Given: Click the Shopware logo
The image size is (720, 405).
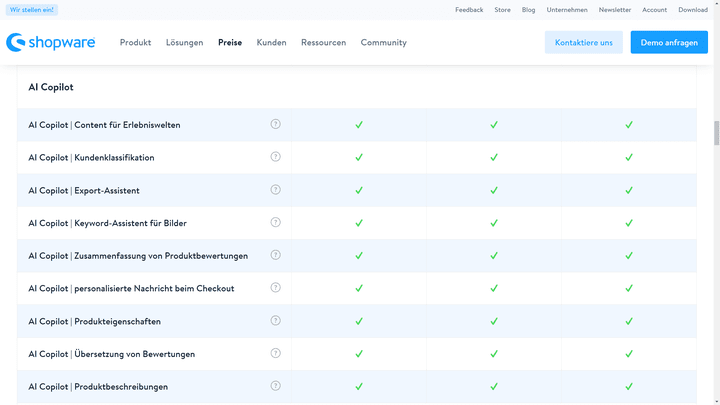Looking at the screenshot, I should (x=51, y=42).
